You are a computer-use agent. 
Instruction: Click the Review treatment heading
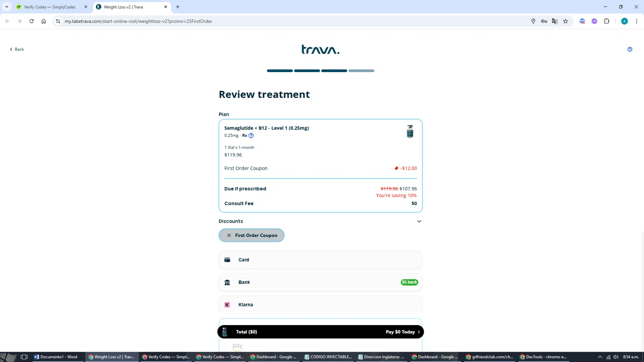point(264,94)
